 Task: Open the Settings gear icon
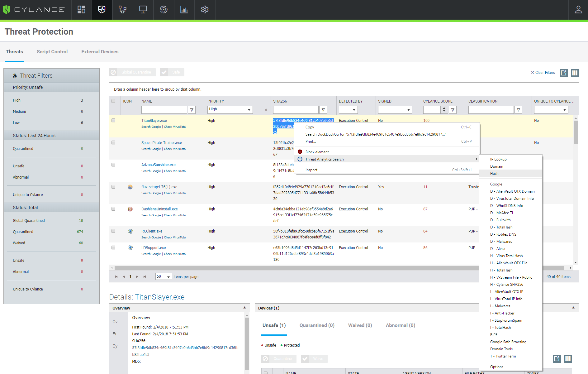(205, 10)
